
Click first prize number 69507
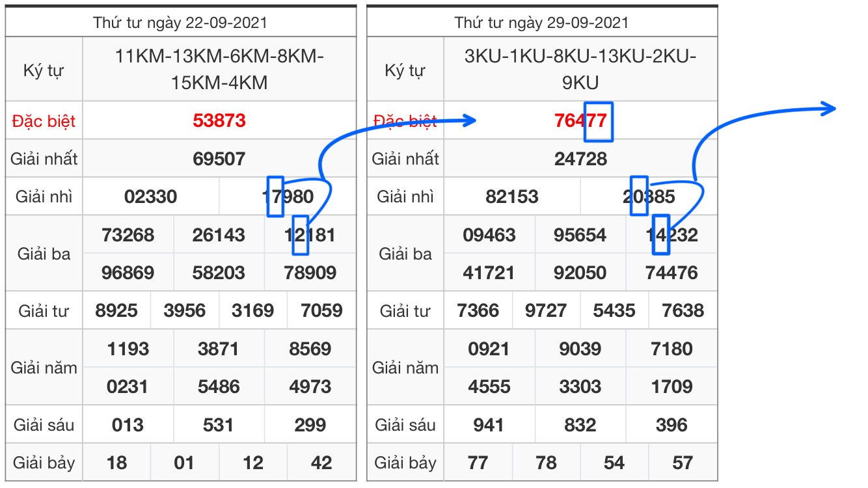219,159
